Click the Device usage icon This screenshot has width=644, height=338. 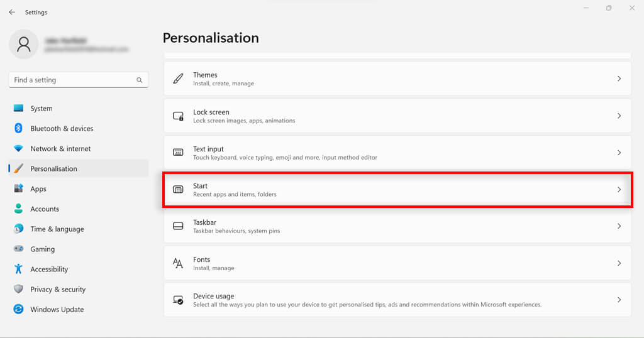pos(178,300)
